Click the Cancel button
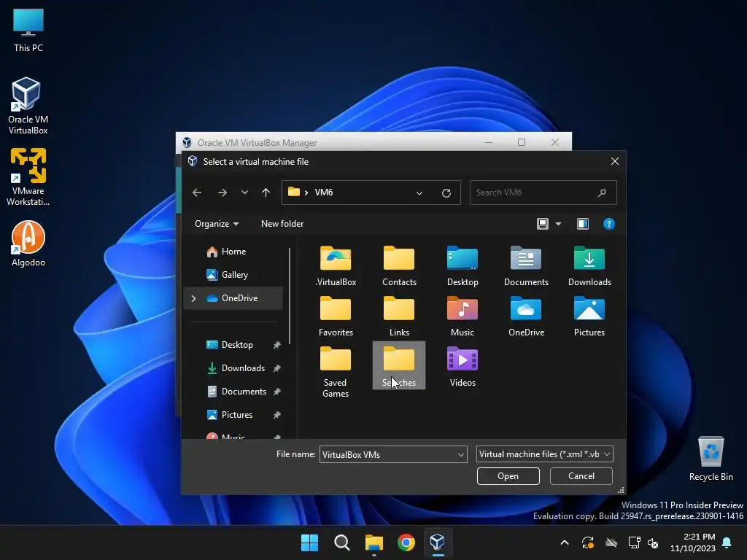This screenshot has height=560, width=747. pos(581,476)
